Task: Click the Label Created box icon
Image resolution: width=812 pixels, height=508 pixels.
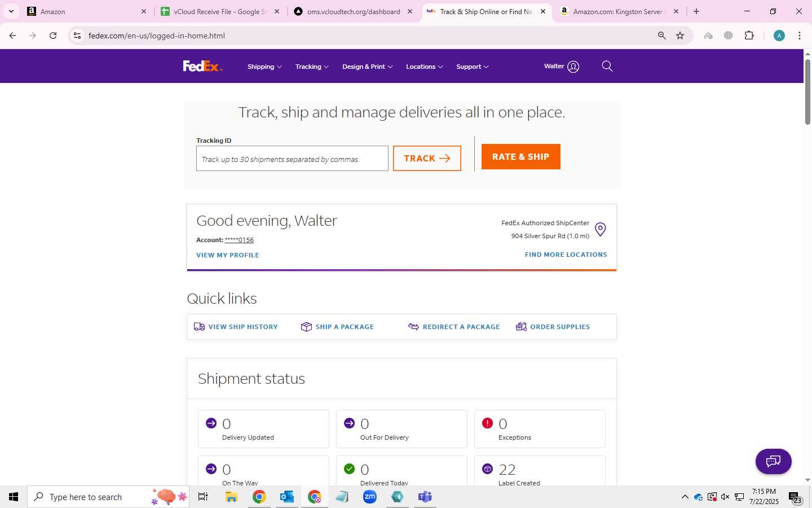Action: click(x=487, y=468)
